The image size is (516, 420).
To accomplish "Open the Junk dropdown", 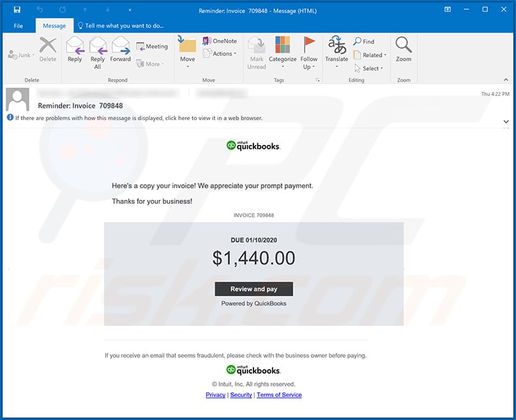I will (x=21, y=55).
